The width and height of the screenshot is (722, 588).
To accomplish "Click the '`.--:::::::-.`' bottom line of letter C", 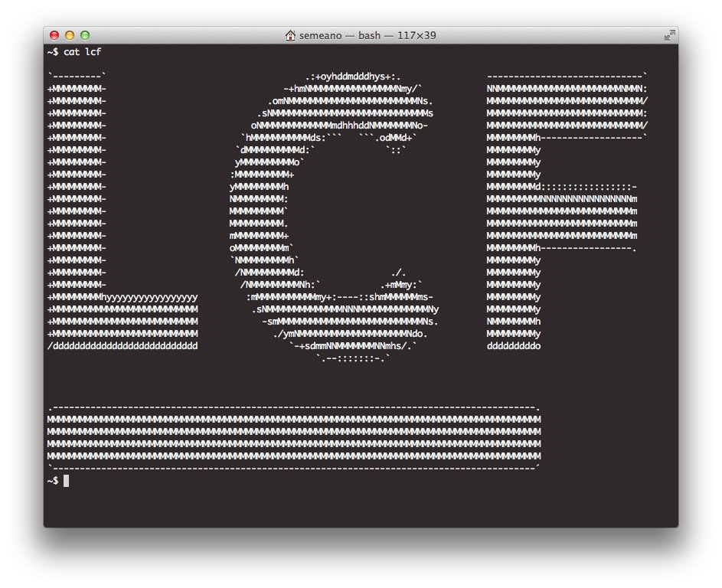I will pyautogui.click(x=353, y=358).
